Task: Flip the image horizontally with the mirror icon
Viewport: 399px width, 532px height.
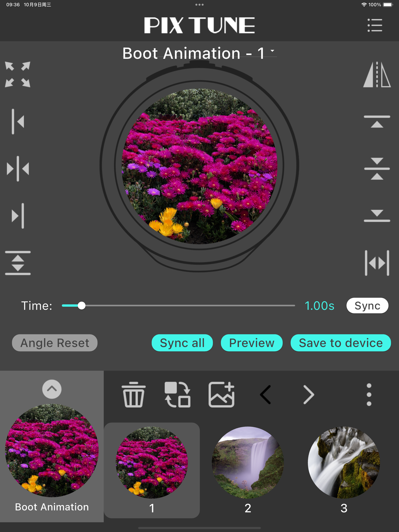Action: (377, 74)
